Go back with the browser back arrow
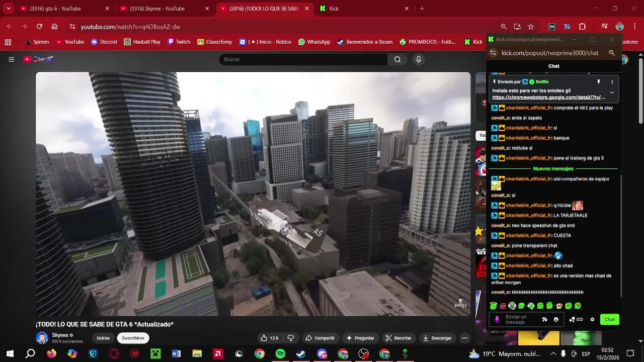The width and height of the screenshot is (644, 362). [9, 27]
